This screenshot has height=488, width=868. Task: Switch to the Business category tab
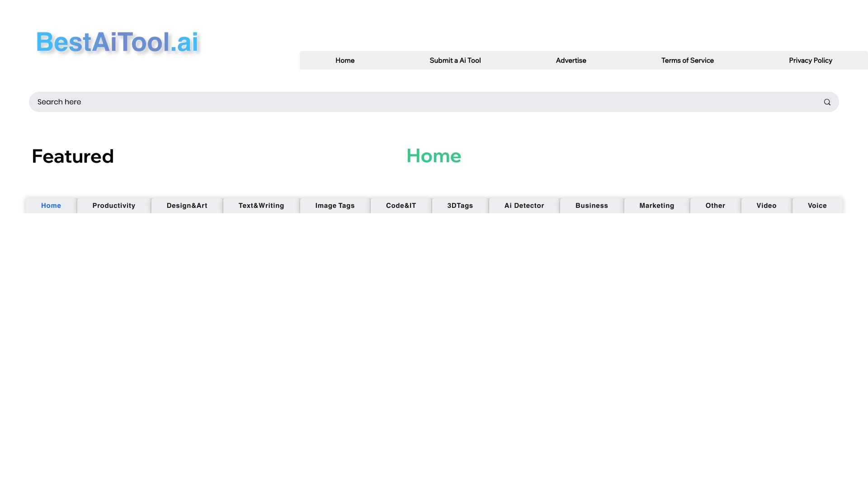coord(591,206)
